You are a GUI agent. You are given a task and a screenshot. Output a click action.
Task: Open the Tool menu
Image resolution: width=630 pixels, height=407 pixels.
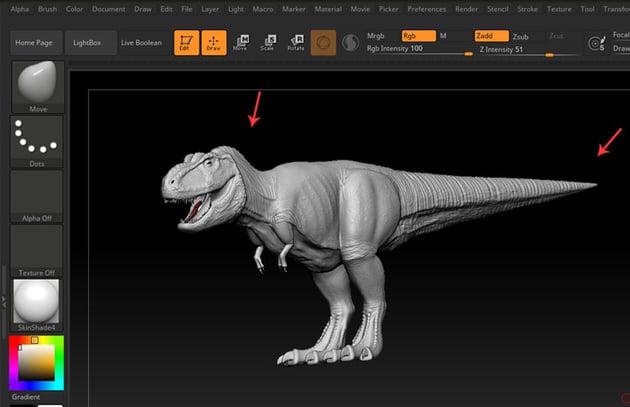click(x=587, y=9)
